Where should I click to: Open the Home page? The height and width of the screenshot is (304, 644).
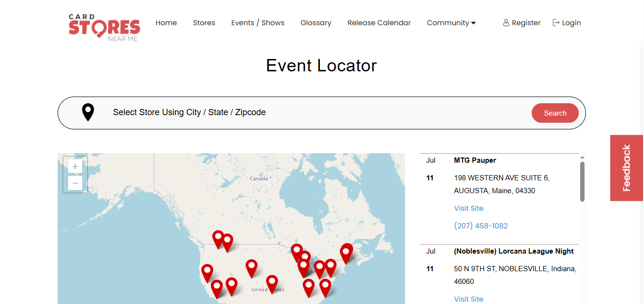coord(166,23)
